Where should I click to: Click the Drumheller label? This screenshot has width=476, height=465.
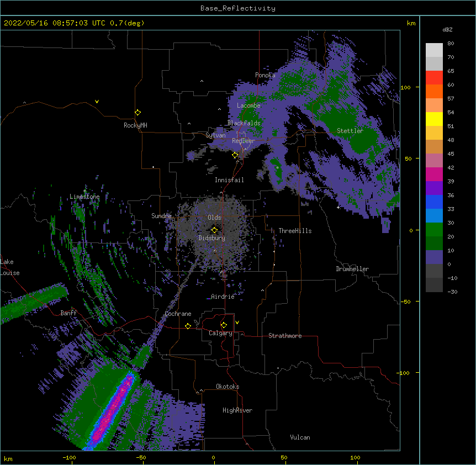coord(352,269)
